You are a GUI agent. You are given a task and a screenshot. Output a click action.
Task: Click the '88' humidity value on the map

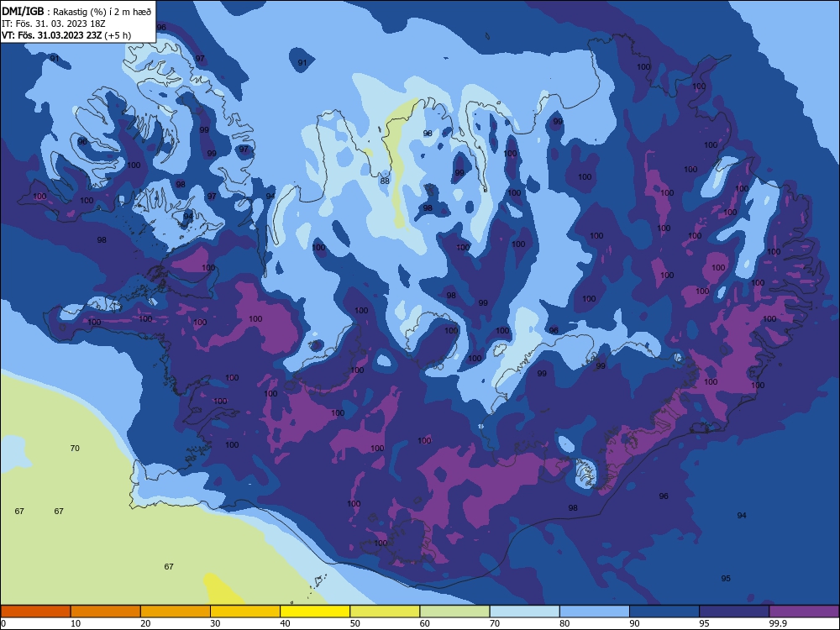[385, 181]
